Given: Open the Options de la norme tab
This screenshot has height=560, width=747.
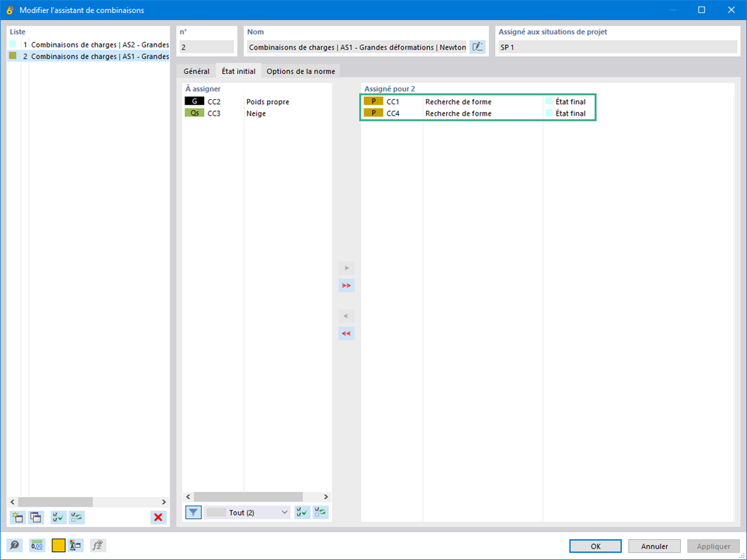Looking at the screenshot, I should click(x=301, y=71).
